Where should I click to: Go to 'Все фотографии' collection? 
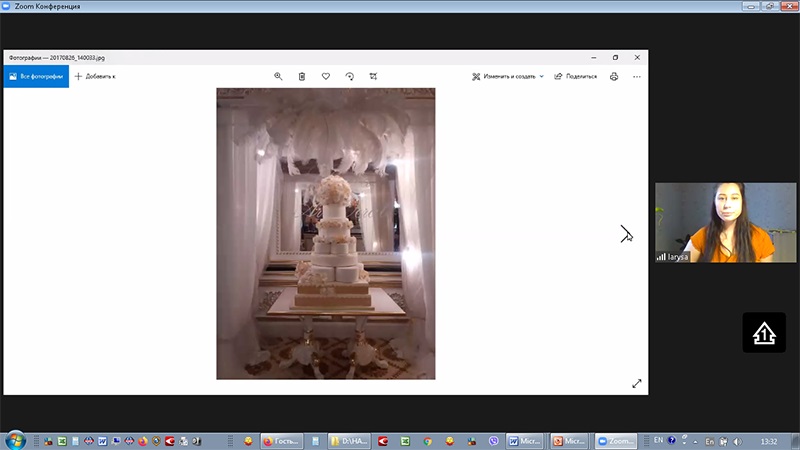coord(36,76)
